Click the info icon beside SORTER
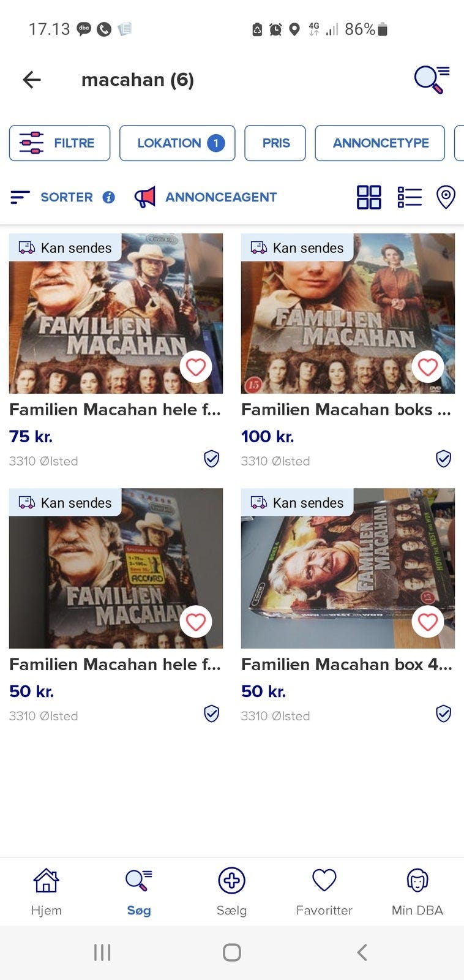The height and width of the screenshot is (980, 464). click(109, 197)
